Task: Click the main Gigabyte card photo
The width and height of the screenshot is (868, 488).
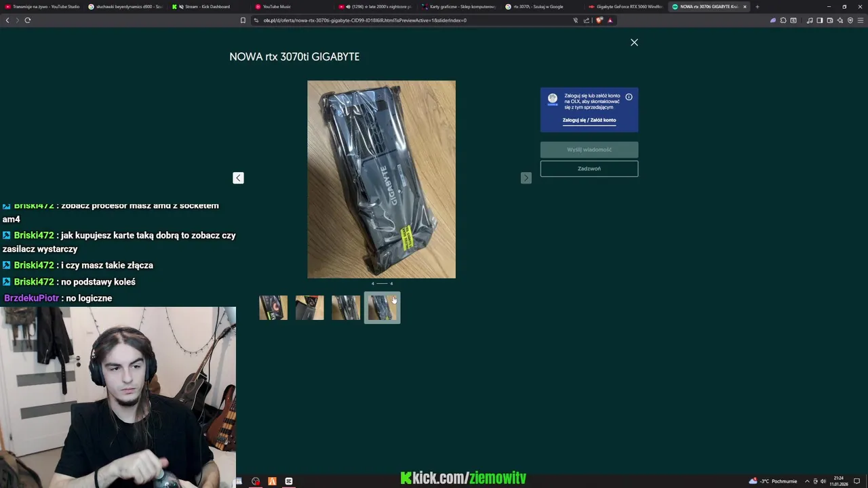Action: [x=381, y=180]
